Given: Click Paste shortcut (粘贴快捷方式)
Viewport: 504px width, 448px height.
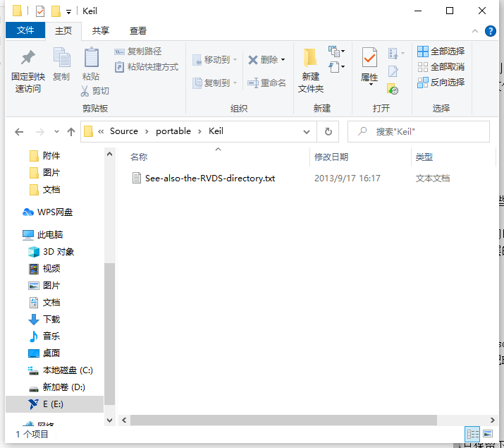Looking at the screenshot, I should [146, 67].
